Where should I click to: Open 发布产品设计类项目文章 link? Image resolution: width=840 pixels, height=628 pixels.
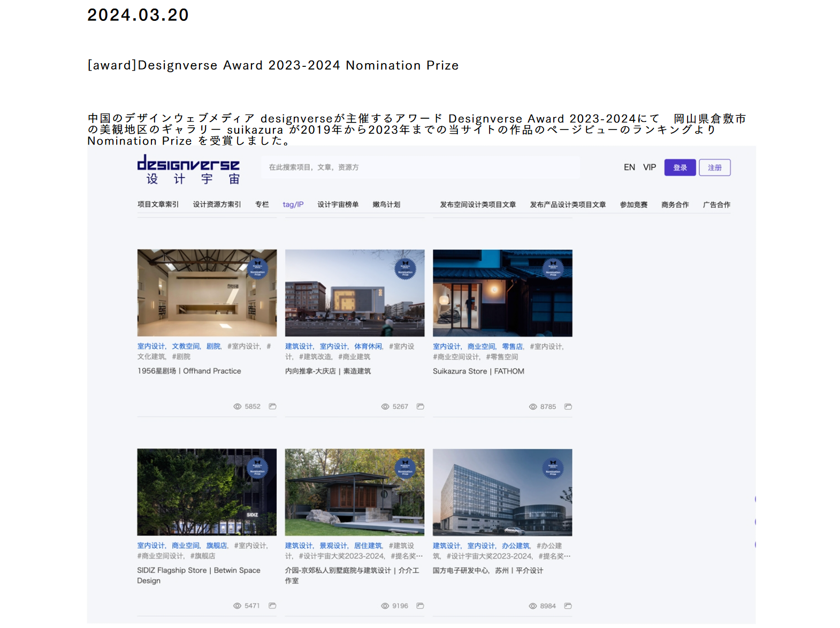click(x=568, y=204)
